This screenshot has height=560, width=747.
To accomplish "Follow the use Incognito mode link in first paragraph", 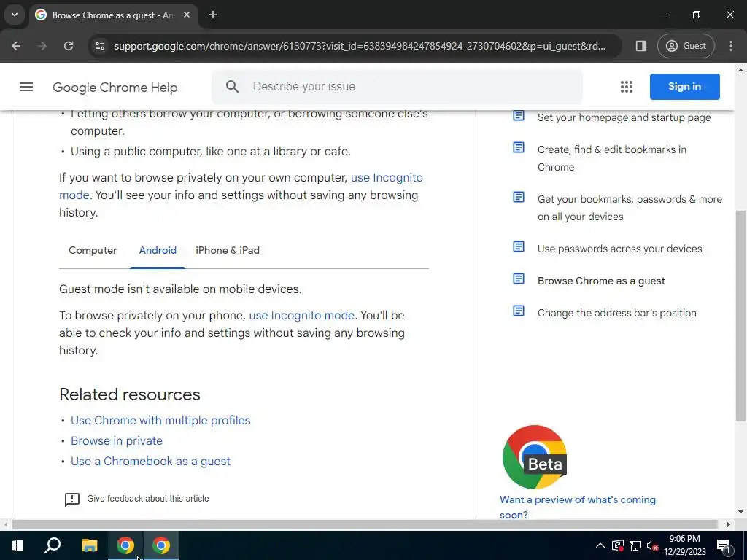I will [387, 178].
